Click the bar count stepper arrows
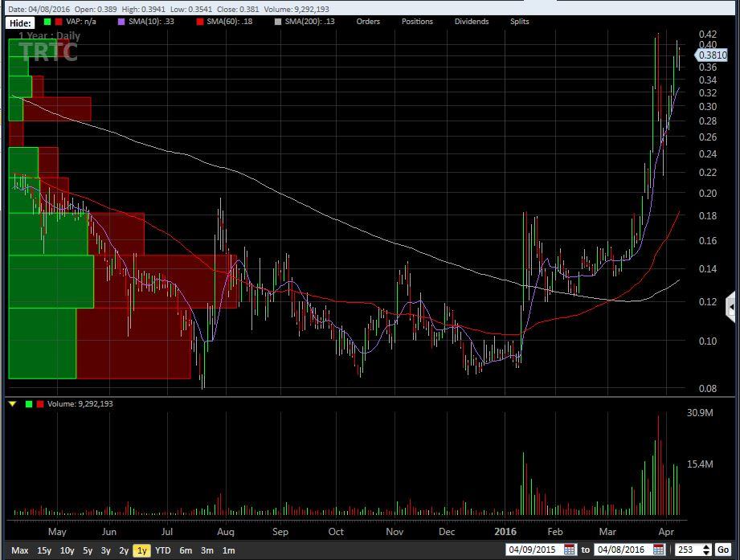Screen dimensions: 740x560 click(x=706, y=550)
